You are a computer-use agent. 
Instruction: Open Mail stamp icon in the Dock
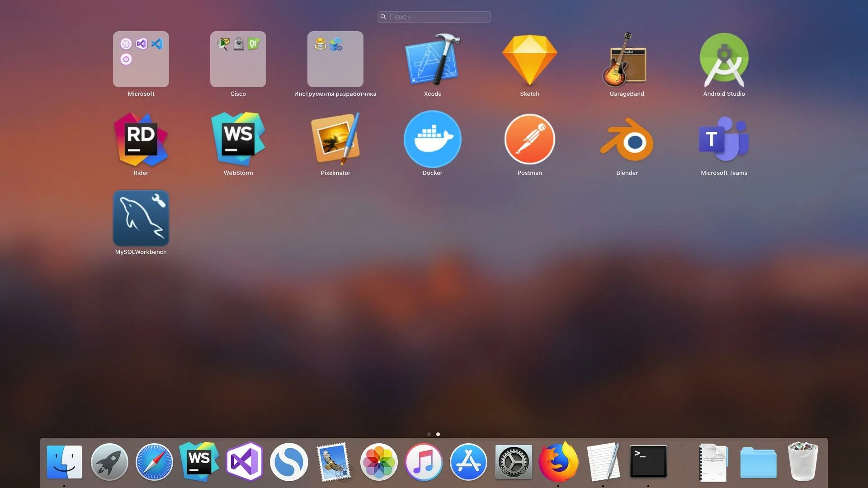tap(334, 462)
